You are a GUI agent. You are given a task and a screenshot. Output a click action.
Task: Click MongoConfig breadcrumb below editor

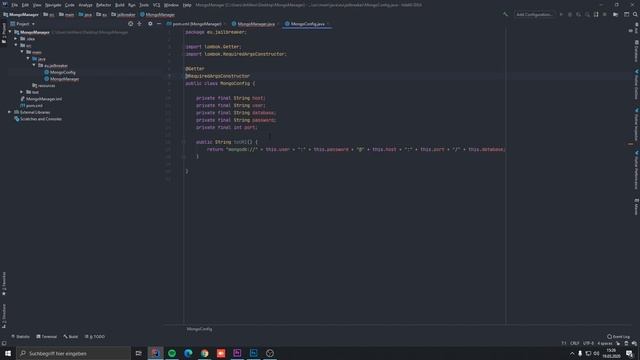coord(199,329)
